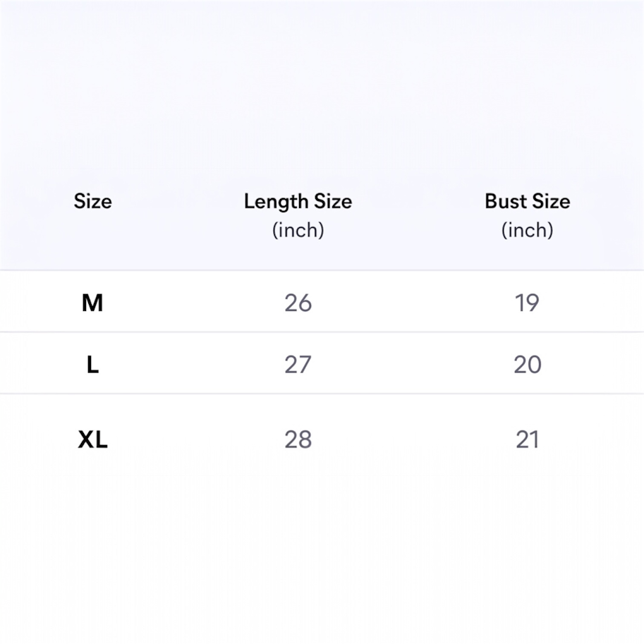Select the Length Size column header
This screenshot has width=644, height=644.
[x=298, y=202]
